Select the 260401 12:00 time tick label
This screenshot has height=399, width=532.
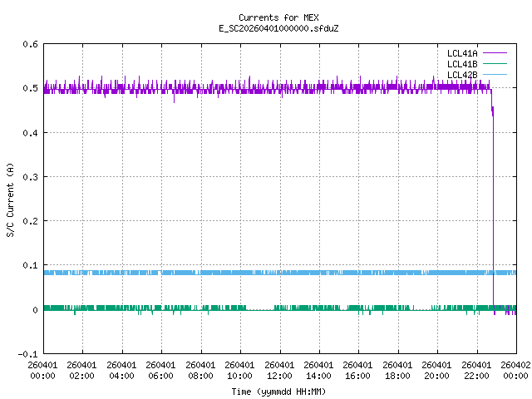click(x=279, y=370)
